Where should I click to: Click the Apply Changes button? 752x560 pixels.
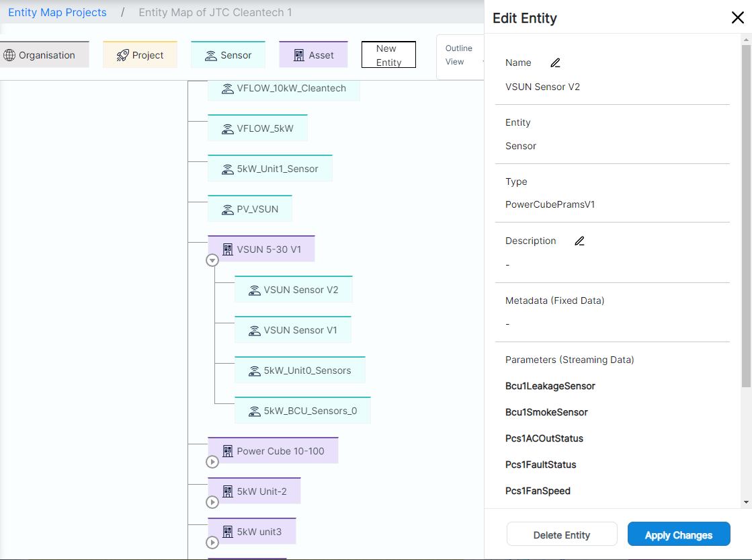[679, 534]
